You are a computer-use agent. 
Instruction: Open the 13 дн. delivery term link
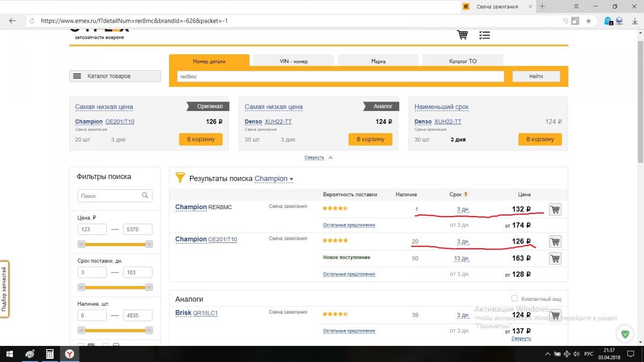pyautogui.click(x=462, y=258)
